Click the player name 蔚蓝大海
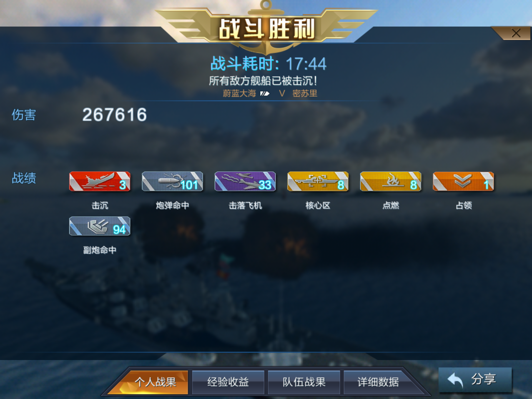Screen dimensions: 532x399 point(239,94)
